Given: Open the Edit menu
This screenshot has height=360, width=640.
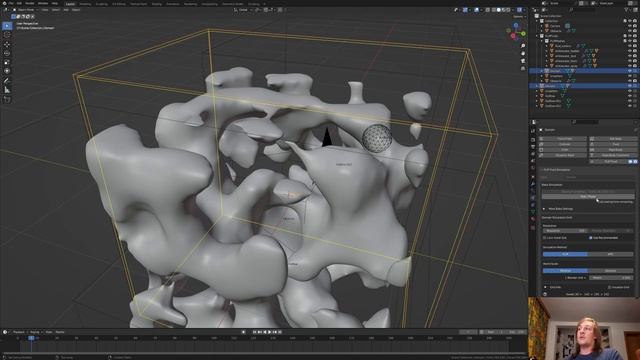Looking at the screenshot, I should tap(19, 3).
